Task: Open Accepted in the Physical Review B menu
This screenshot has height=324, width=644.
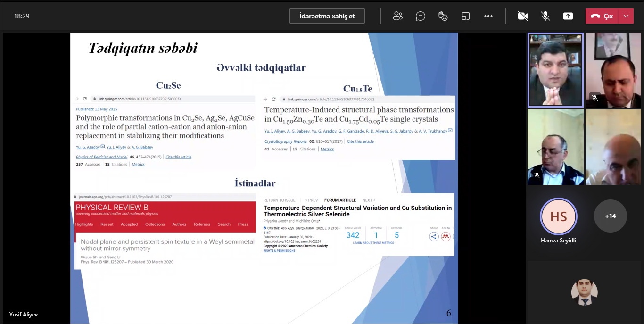Action: (x=129, y=224)
